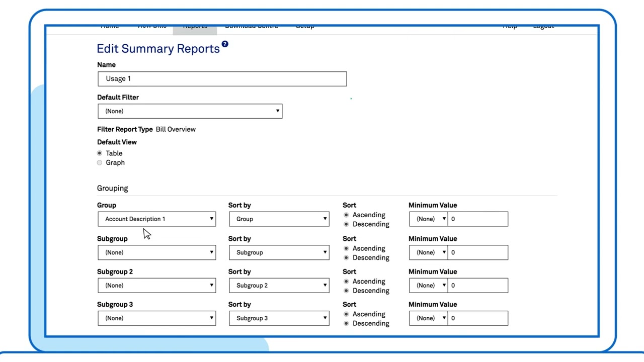Open the Subgroup dropdown set to (None)
Viewport: 644px width, 362px height.
pyautogui.click(x=156, y=252)
